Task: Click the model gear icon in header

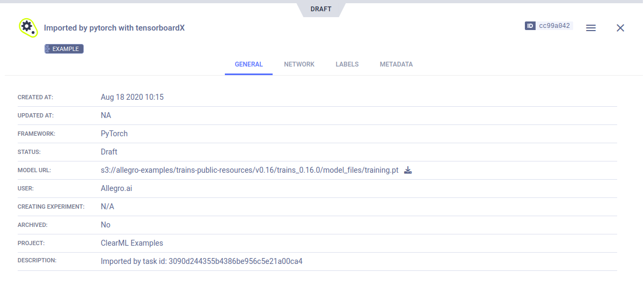Action: 27,27
